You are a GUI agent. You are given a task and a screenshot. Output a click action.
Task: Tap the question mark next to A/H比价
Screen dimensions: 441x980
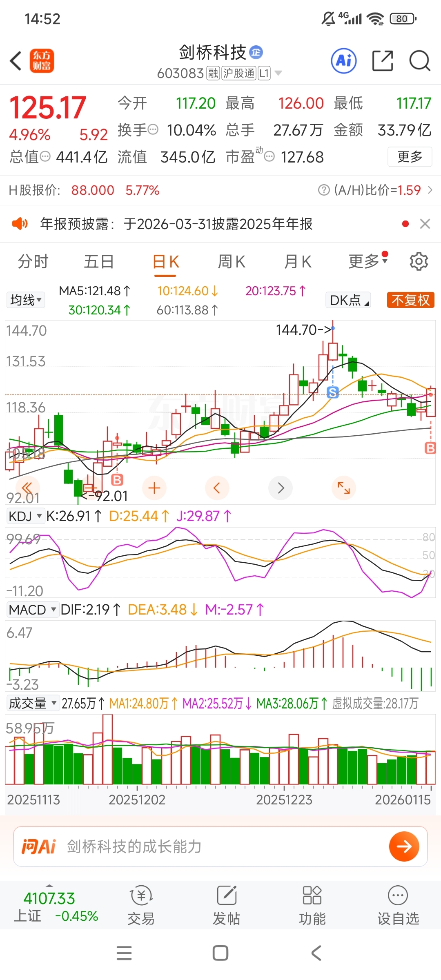point(324,190)
